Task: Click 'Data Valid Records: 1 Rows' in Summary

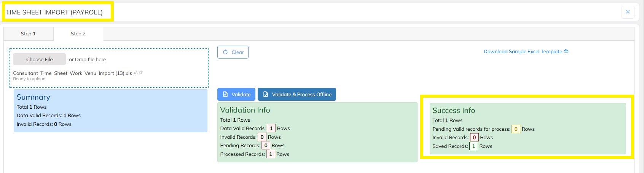Action: [49, 116]
